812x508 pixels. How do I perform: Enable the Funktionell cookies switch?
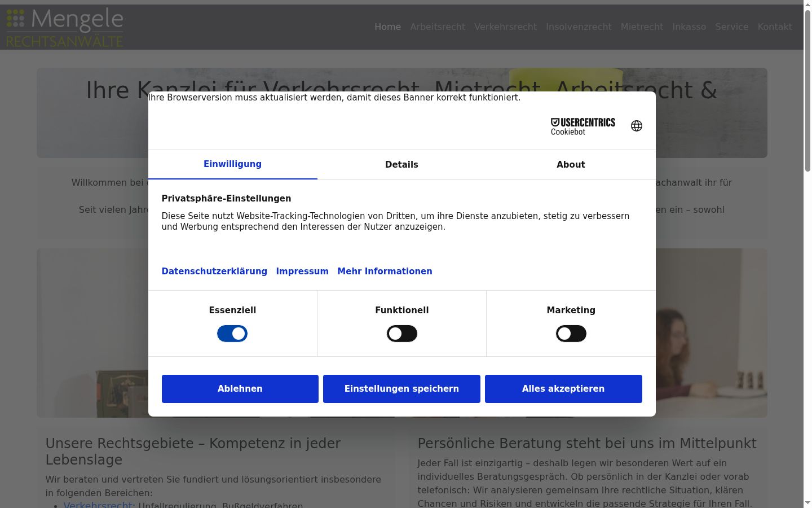coord(402,334)
